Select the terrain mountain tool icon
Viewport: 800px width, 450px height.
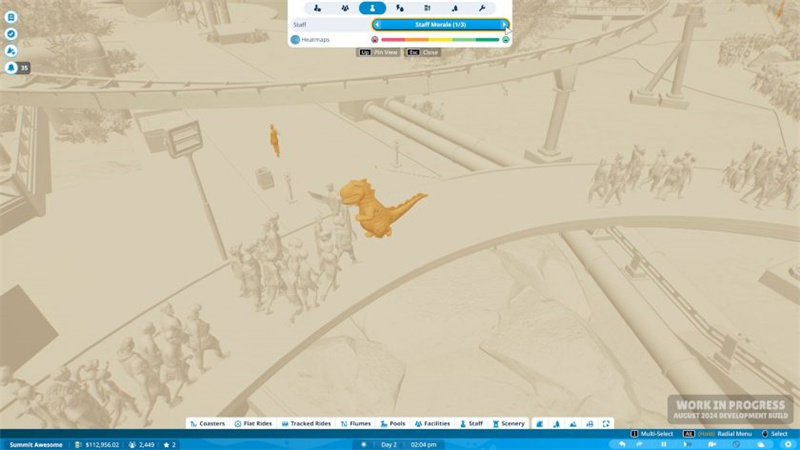573,423
